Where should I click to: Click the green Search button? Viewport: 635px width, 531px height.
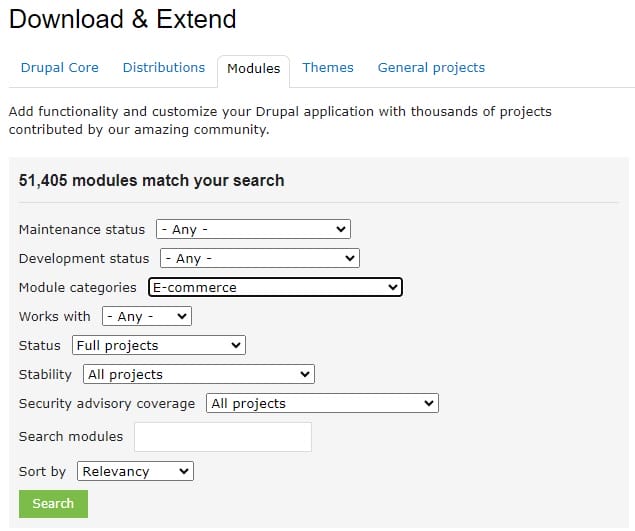[x=53, y=504]
